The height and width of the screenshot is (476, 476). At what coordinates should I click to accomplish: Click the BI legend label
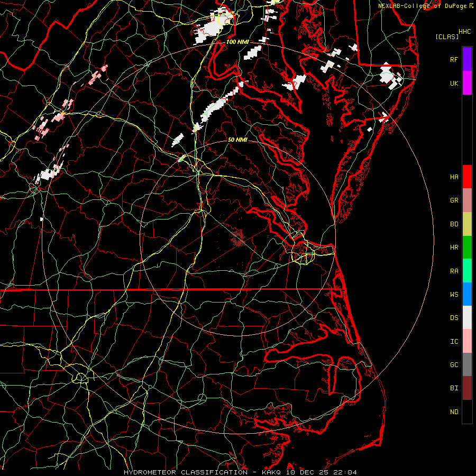tap(454, 388)
